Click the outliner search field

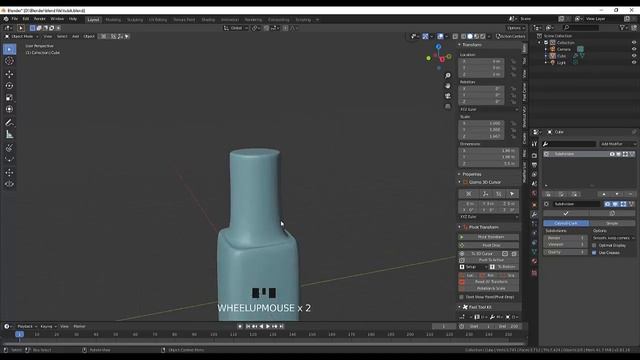tap(580, 28)
